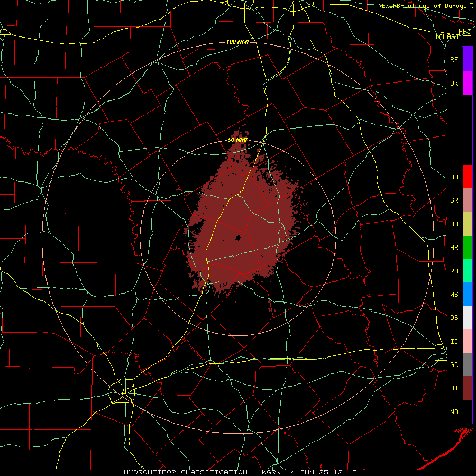
Task: Click the HA red legend color swatch
Action: coord(467,177)
